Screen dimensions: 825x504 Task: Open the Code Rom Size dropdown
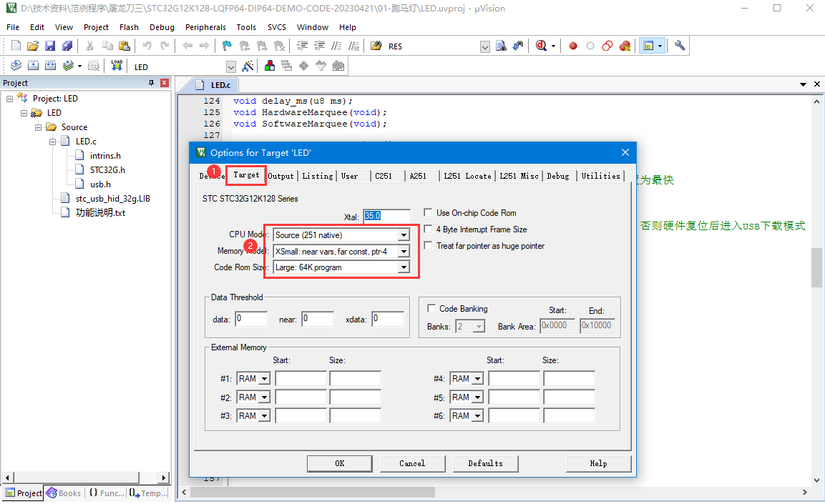[x=404, y=267]
